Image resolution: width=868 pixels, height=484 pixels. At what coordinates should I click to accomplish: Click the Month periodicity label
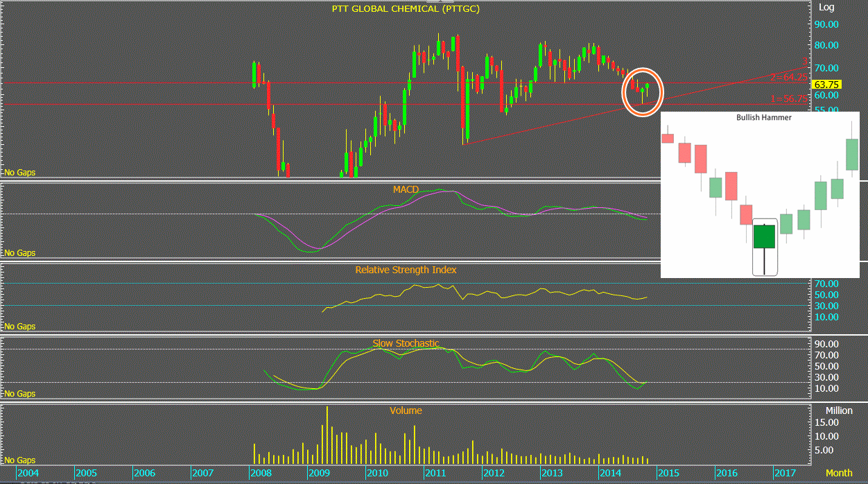click(x=839, y=473)
